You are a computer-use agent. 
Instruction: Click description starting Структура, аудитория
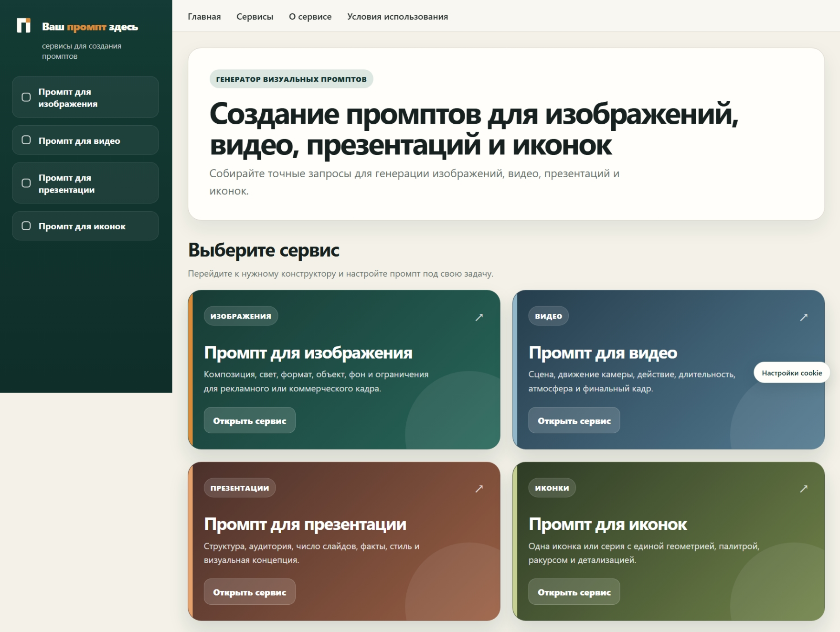coord(312,553)
